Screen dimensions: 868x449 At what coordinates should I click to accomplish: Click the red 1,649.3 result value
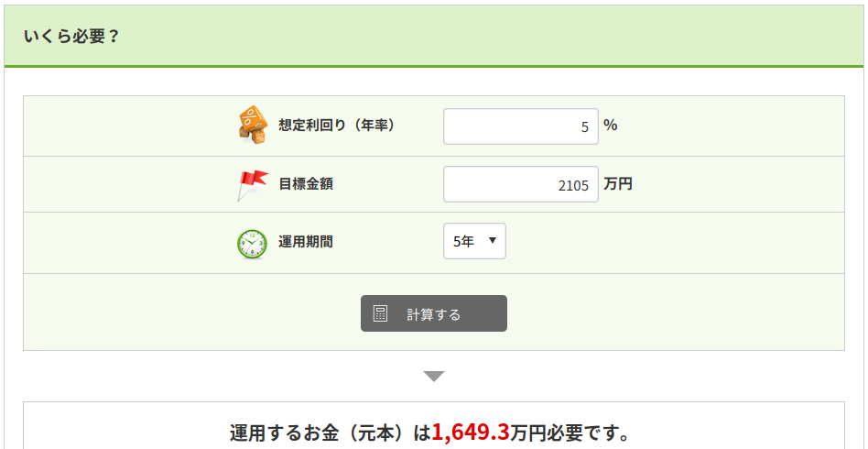coord(471,433)
